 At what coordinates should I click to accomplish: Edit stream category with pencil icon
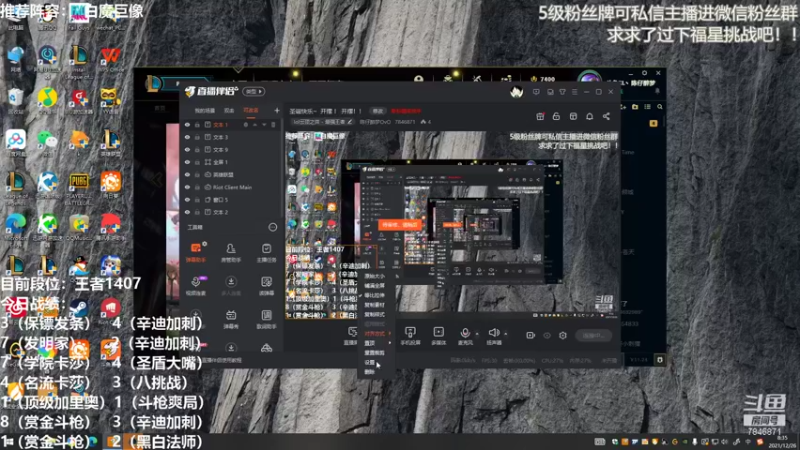coord(349,122)
